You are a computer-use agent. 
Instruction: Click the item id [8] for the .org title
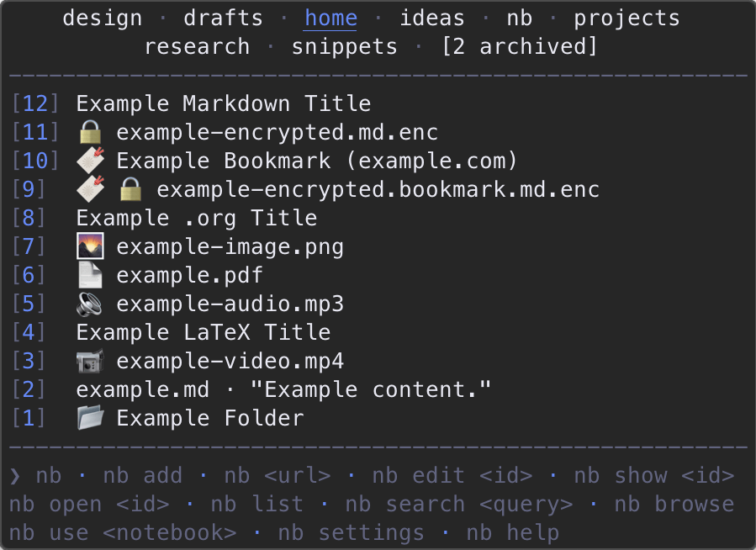pyautogui.click(x=29, y=218)
